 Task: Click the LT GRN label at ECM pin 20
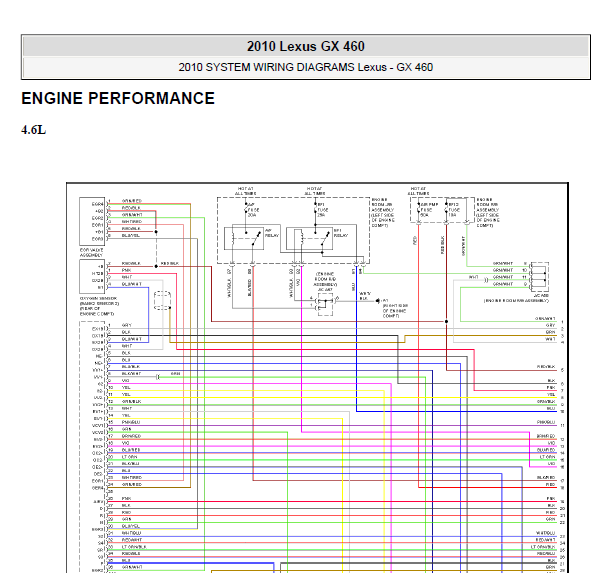(129, 457)
